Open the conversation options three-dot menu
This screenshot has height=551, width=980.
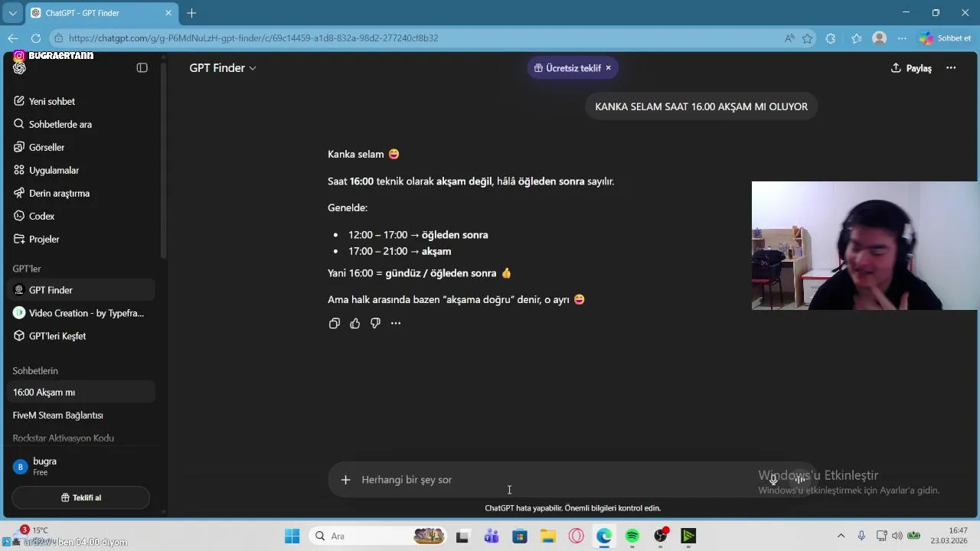951,68
